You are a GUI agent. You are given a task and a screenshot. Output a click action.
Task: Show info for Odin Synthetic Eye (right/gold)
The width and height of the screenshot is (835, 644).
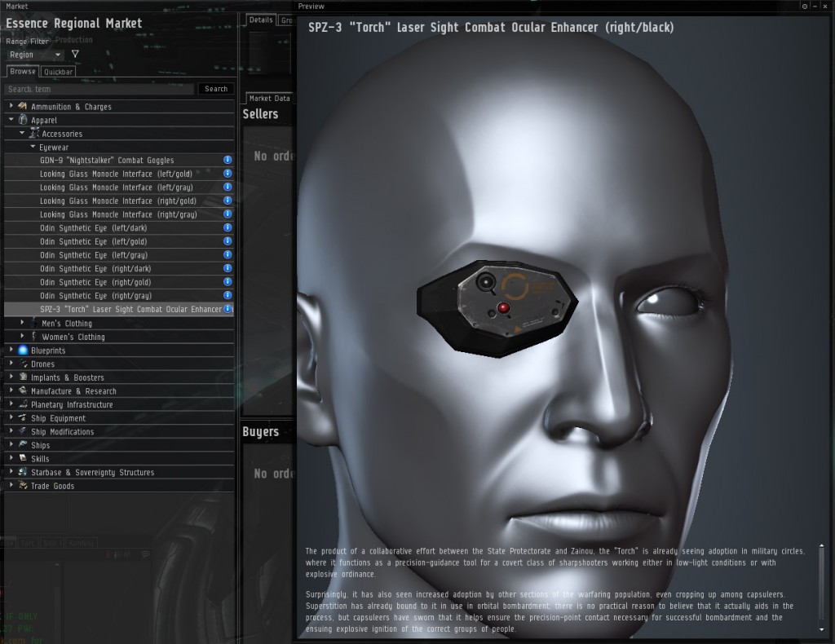pyautogui.click(x=228, y=282)
